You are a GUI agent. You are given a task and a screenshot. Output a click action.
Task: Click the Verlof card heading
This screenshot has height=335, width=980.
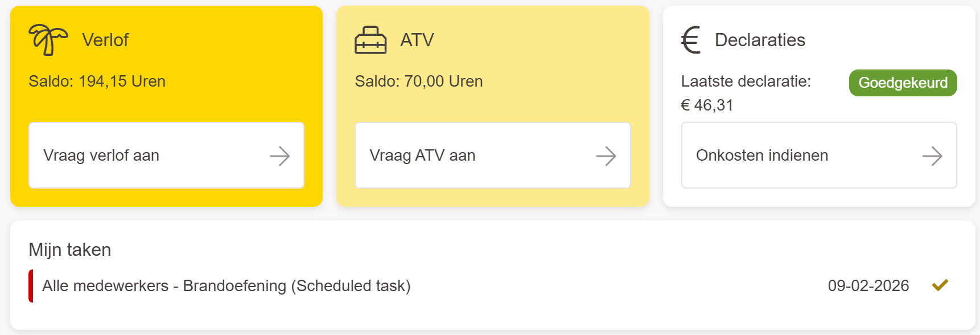click(105, 40)
